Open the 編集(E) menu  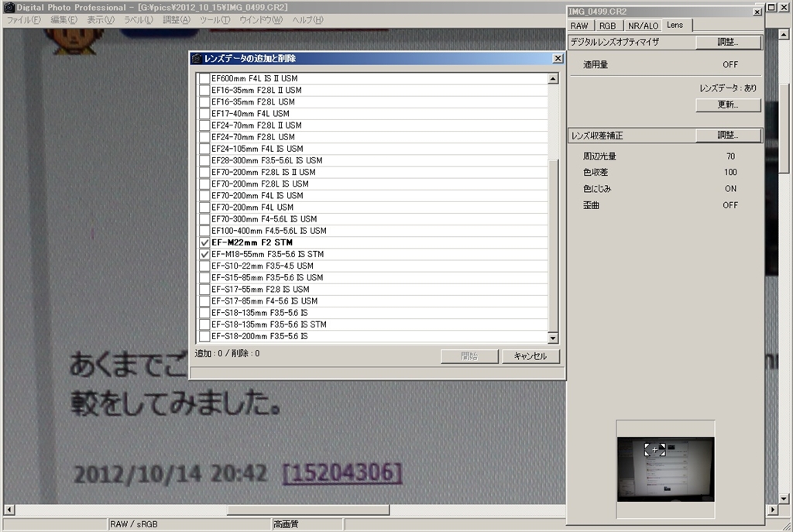(x=64, y=19)
